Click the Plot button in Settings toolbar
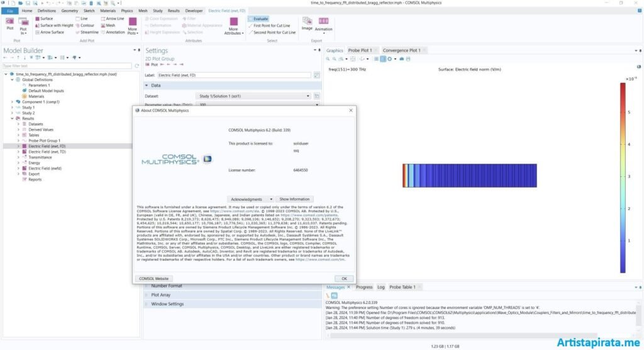The height and width of the screenshot is (350, 644). [152, 65]
